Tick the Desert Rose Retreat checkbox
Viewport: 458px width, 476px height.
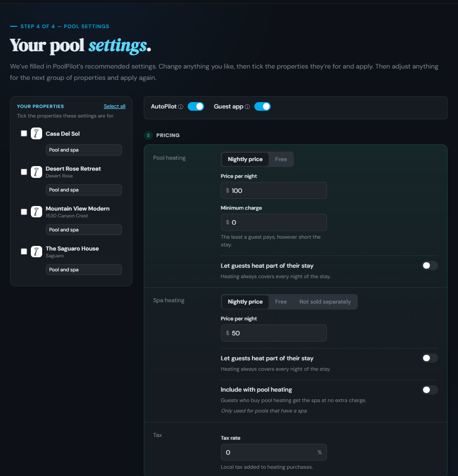click(x=24, y=172)
